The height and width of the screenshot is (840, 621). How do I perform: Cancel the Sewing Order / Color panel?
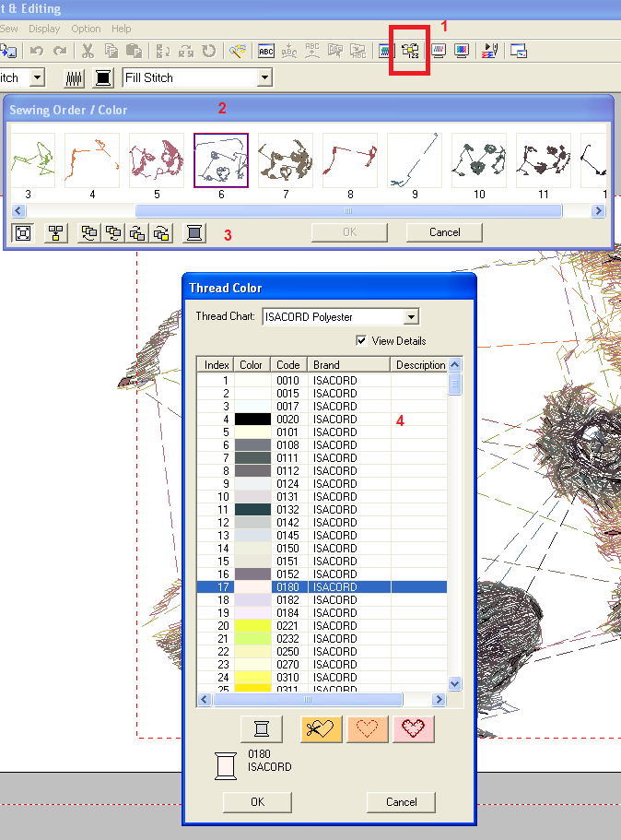[445, 232]
